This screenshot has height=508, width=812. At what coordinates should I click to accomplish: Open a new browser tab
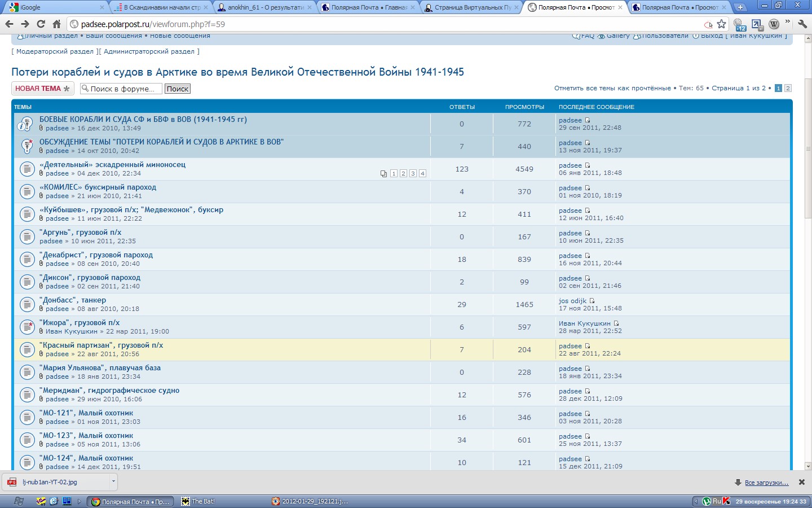coord(740,7)
